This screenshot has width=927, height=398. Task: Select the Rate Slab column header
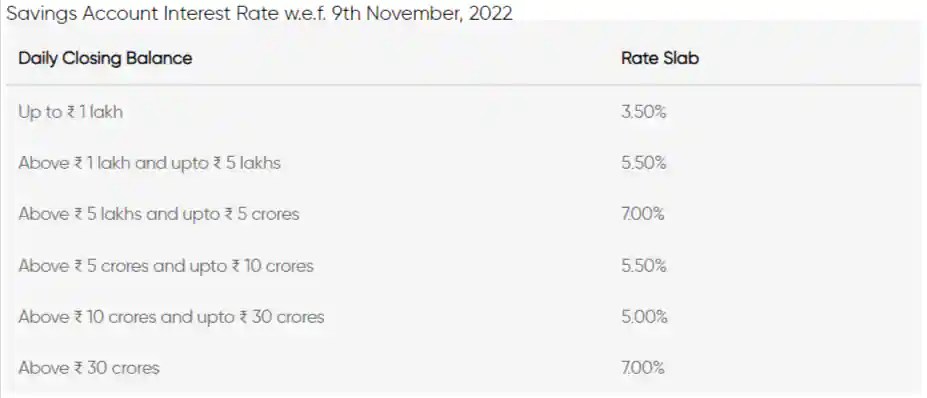660,59
